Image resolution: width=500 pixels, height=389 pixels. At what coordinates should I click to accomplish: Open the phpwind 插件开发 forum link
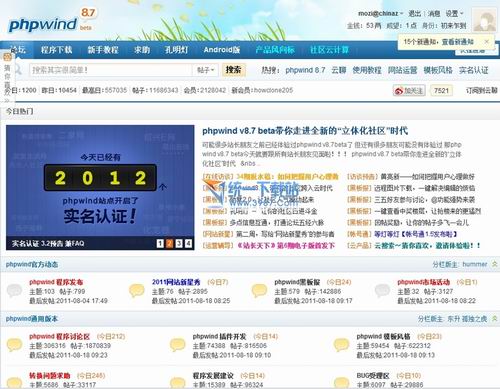point(219,336)
